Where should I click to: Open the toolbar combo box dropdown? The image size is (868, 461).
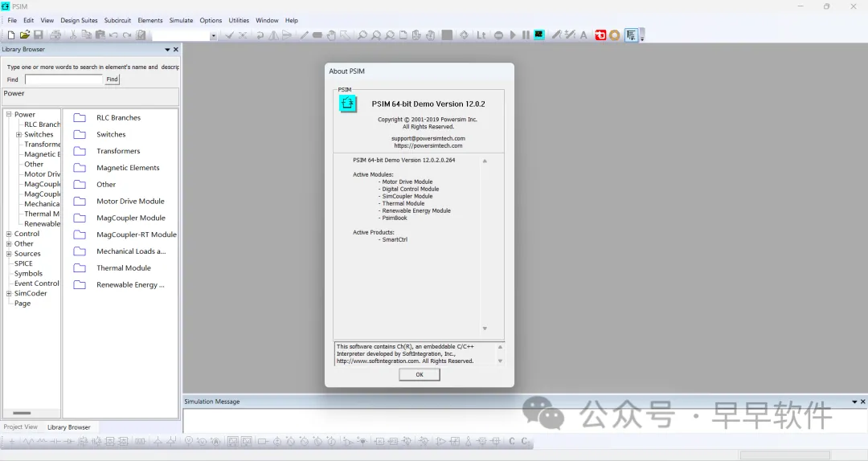click(213, 35)
